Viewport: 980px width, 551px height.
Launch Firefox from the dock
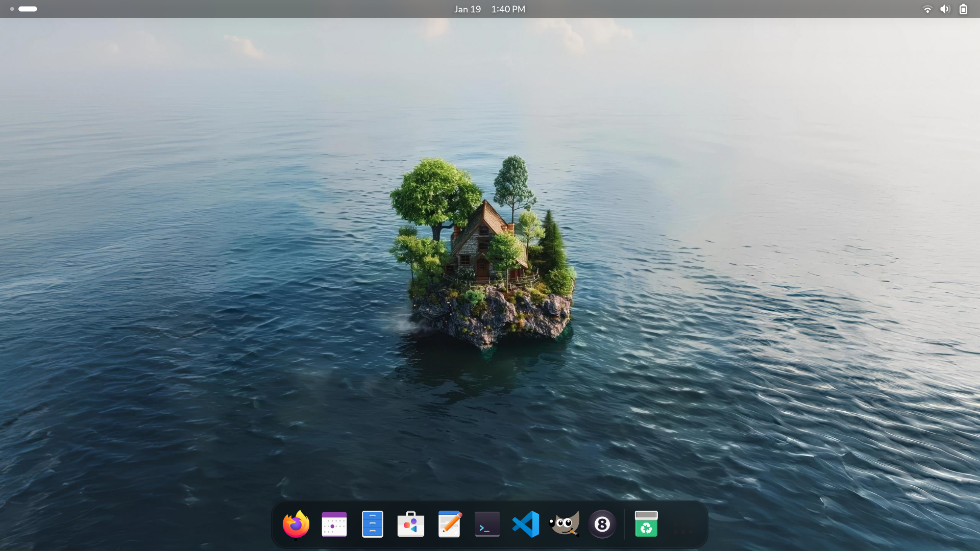coord(296,524)
